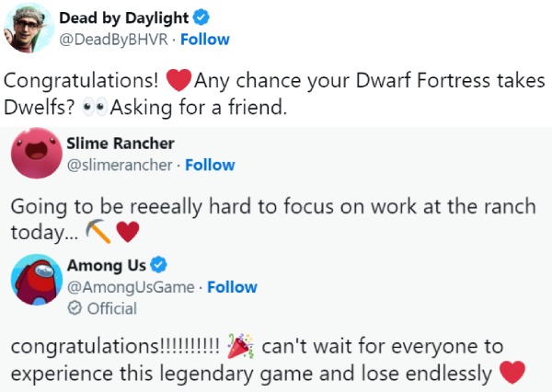
Task: Follow the Dead by Daylight account
Action: pos(205,40)
